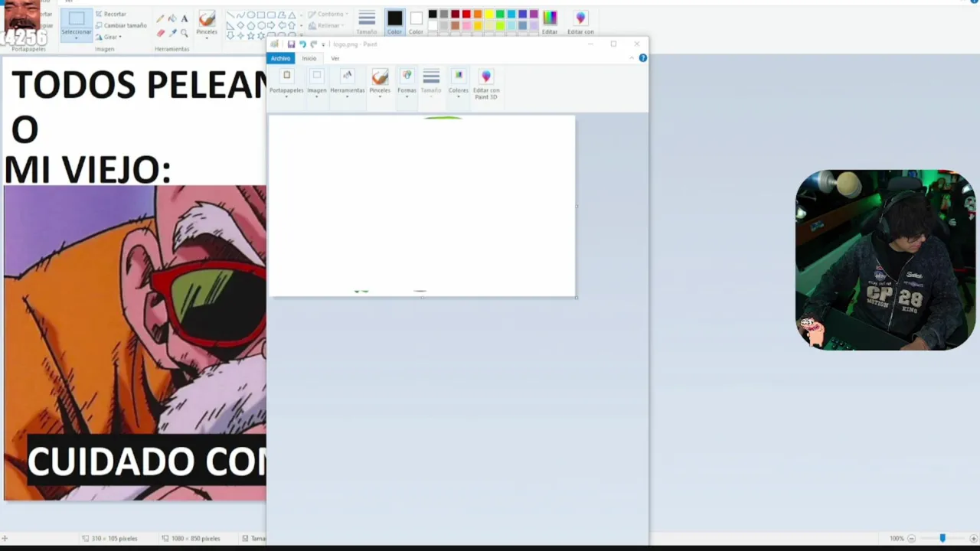Click undo arrow in logo.png quick access bar
This screenshot has height=551, width=980.
302,44
